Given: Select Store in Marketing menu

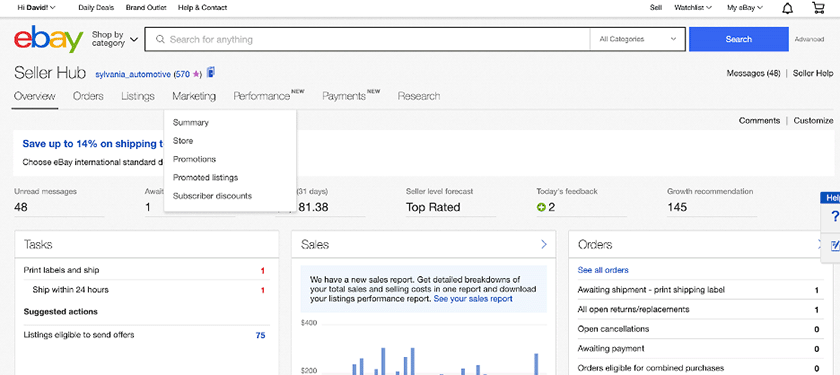Looking at the screenshot, I should [x=183, y=141].
